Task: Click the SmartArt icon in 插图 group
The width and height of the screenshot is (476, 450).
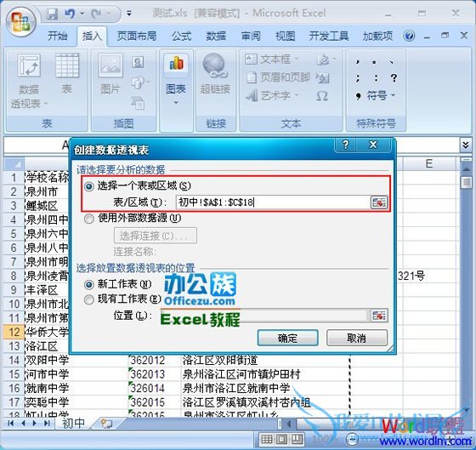Action: point(138,102)
